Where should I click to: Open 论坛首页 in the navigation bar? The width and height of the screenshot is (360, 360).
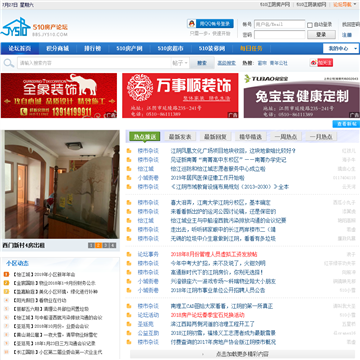click(20, 49)
